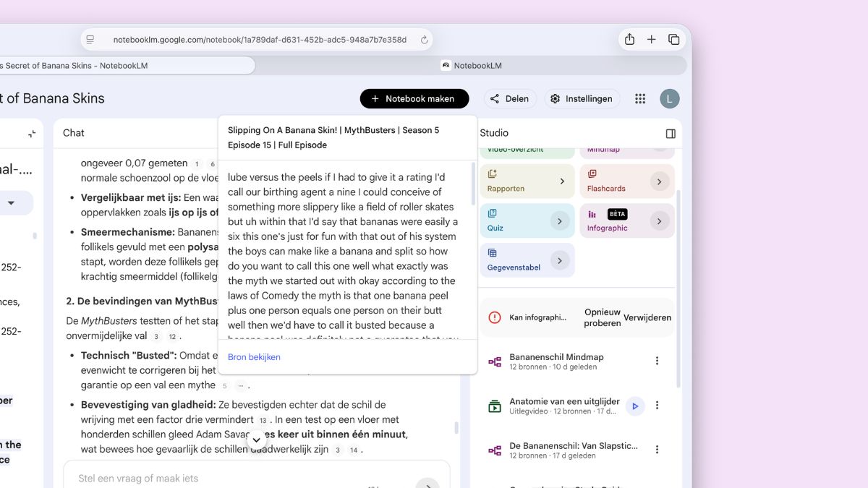Image resolution: width=868 pixels, height=488 pixels.
Task: Click the source popup scrollbar
Action: click(x=473, y=184)
